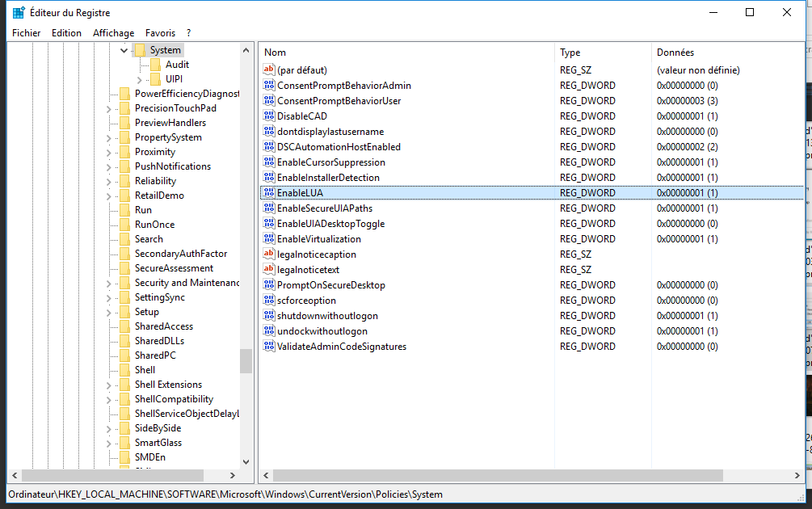Collapse the System key in the tree

124,50
